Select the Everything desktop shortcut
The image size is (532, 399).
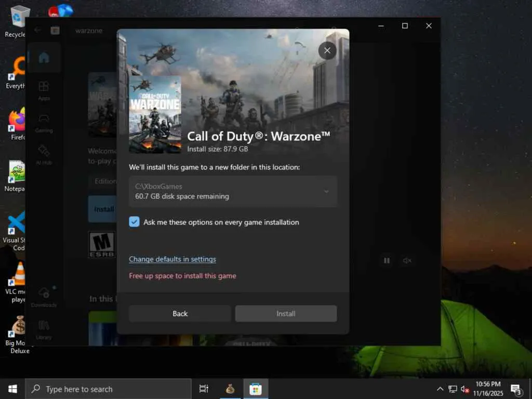16,73
